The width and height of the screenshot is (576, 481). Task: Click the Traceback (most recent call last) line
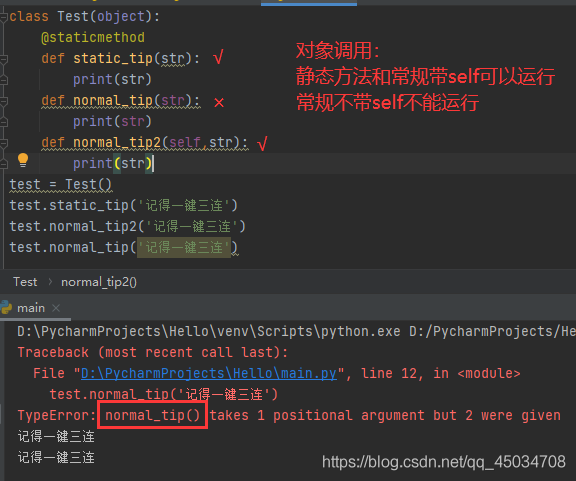coord(153,352)
